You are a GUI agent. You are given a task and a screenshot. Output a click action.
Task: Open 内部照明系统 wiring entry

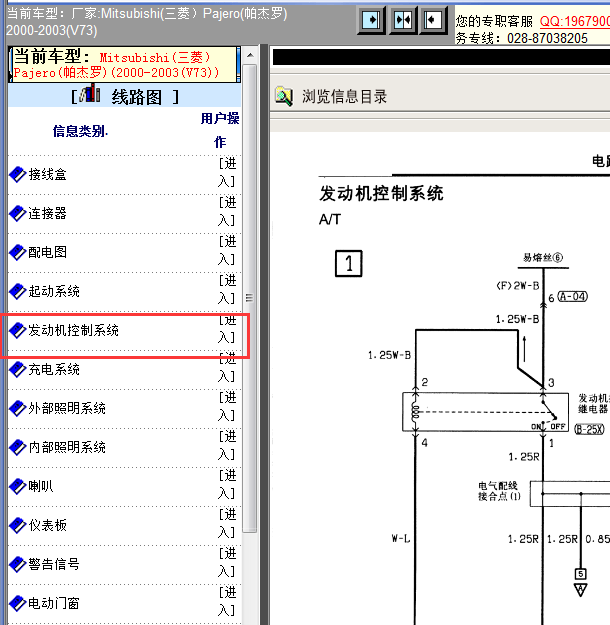[x=67, y=447]
